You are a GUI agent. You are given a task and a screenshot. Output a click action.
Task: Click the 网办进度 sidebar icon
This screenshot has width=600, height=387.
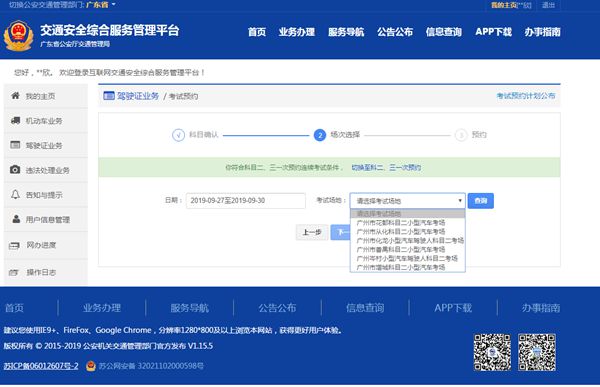14,245
